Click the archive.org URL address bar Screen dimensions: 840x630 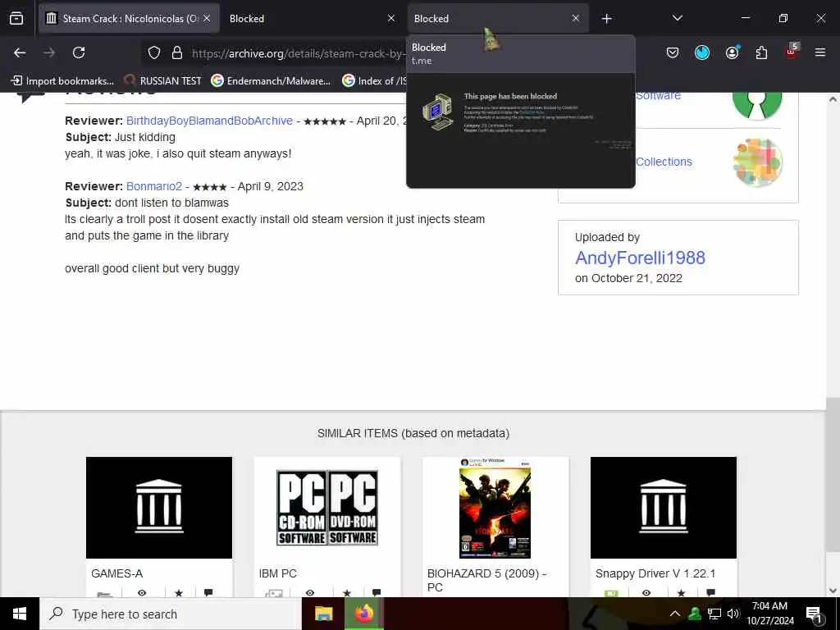pyautogui.click(x=297, y=53)
